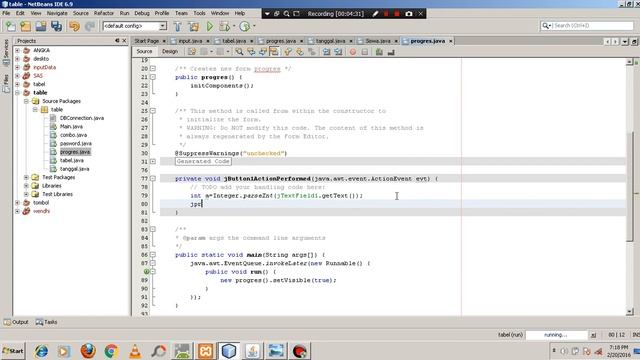Click the Undo toolbar icon
The width and height of the screenshot is (640, 360).
(x=74, y=27)
